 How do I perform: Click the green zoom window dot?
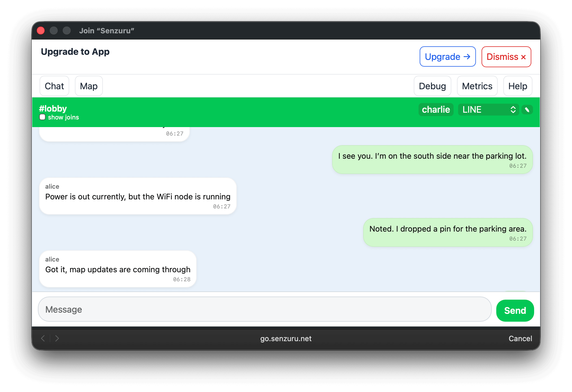click(x=67, y=31)
